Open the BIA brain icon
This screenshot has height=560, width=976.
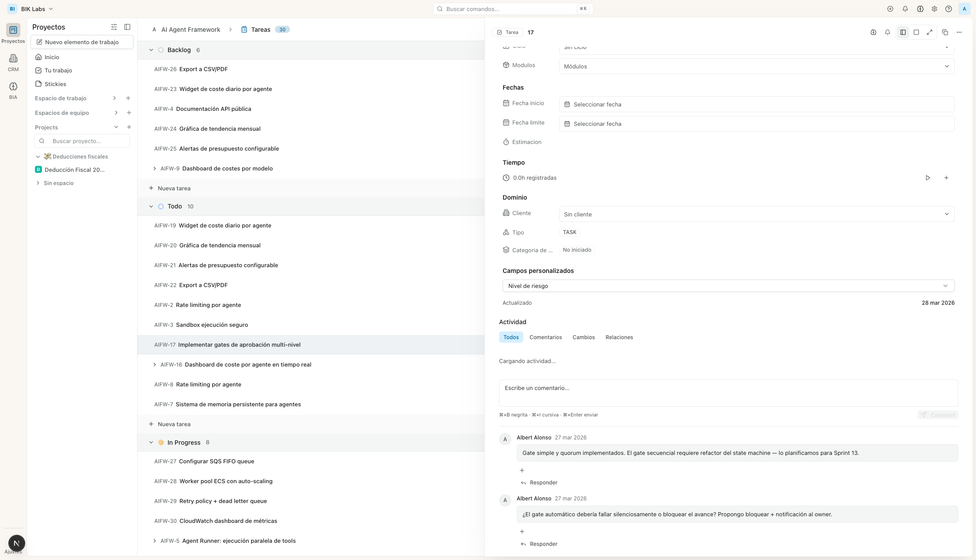click(x=13, y=90)
